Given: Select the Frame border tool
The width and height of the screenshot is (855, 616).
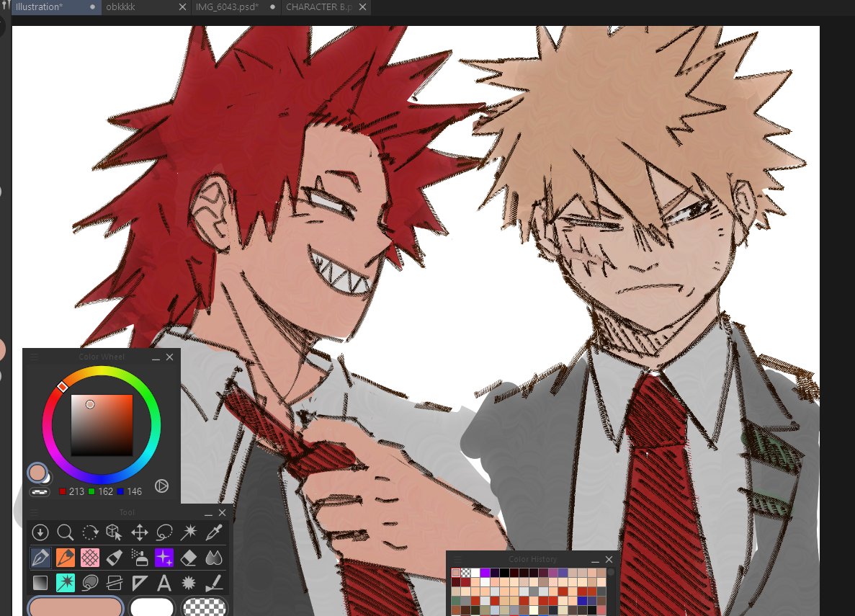Looking at the screenshot, I should pyautogui.click(x=114, y=583).
